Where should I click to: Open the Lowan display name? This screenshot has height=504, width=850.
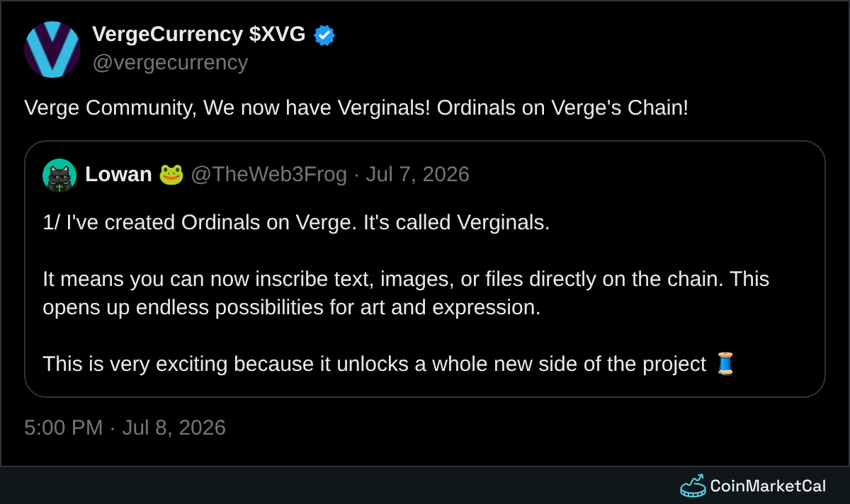coord(118,174)
